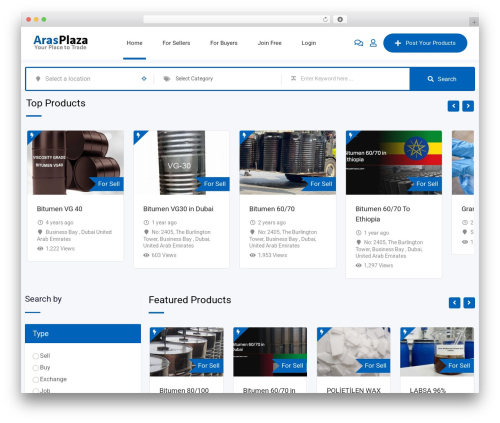Click the 4 years ago timestamp

pyautogui.click(x=59, y=223)
